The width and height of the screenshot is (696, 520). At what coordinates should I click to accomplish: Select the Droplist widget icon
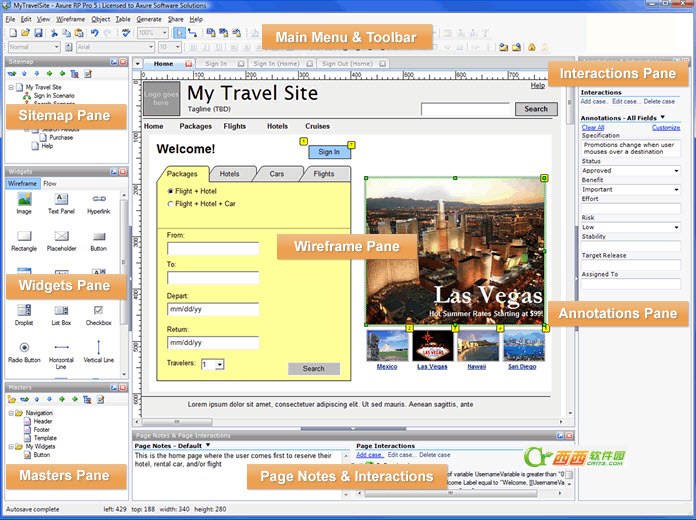(24, 311)
